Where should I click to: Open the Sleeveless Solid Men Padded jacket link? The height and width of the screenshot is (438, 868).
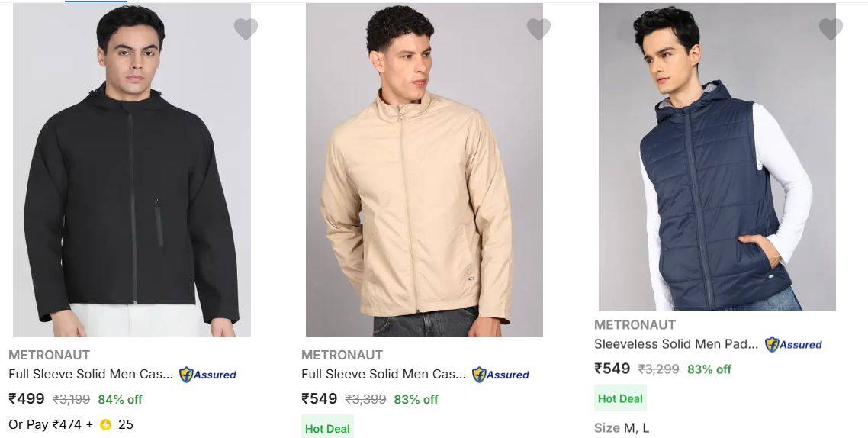click(676, 344)
